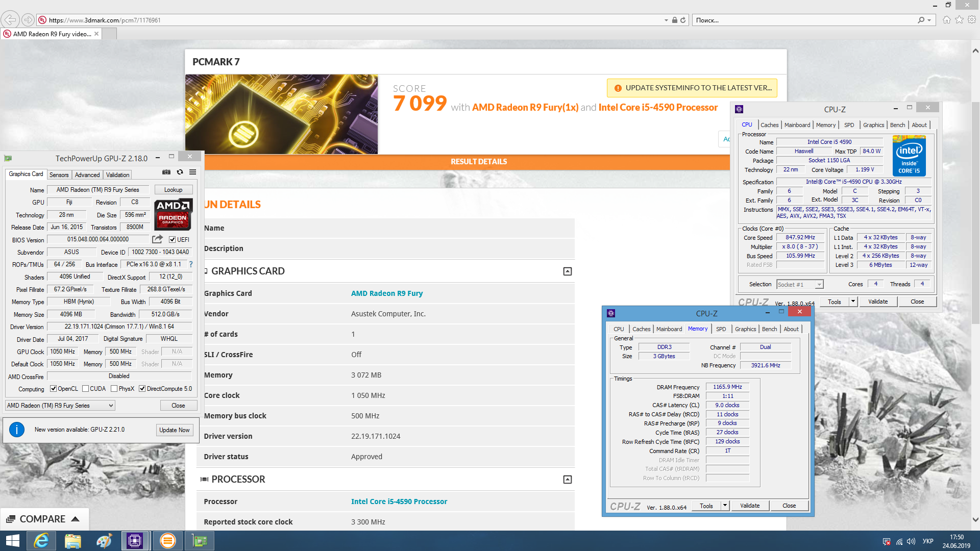The width and height of the screenshot is (980, 551).
Task: Click scroll-down arrow of the page scrollbar
Action: (975, 520)
